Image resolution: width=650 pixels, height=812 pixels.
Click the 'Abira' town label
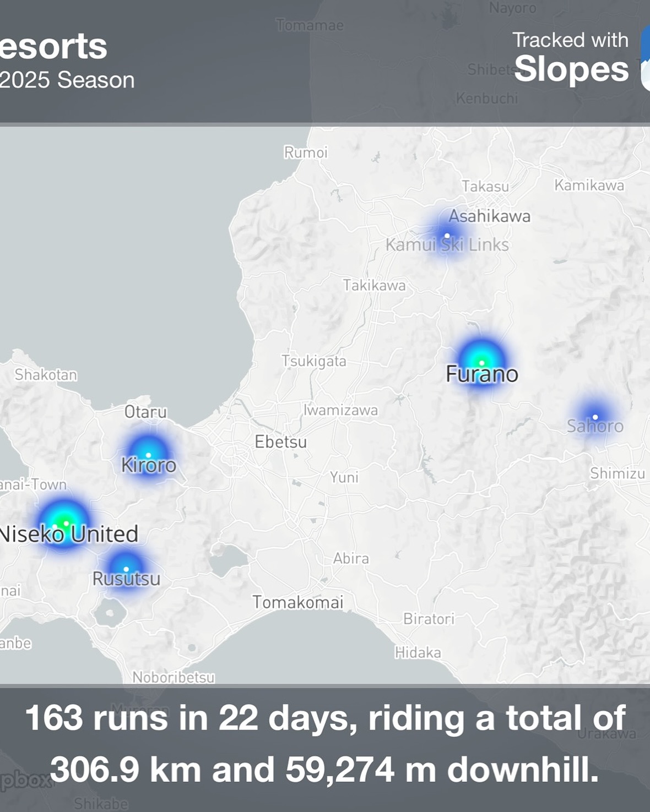pos(351,558)
